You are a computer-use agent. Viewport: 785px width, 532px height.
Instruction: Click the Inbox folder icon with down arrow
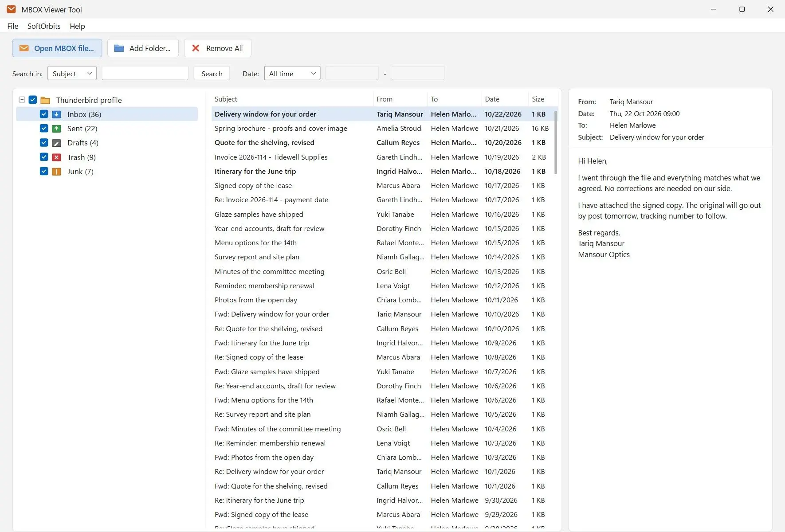pos(56,114)
